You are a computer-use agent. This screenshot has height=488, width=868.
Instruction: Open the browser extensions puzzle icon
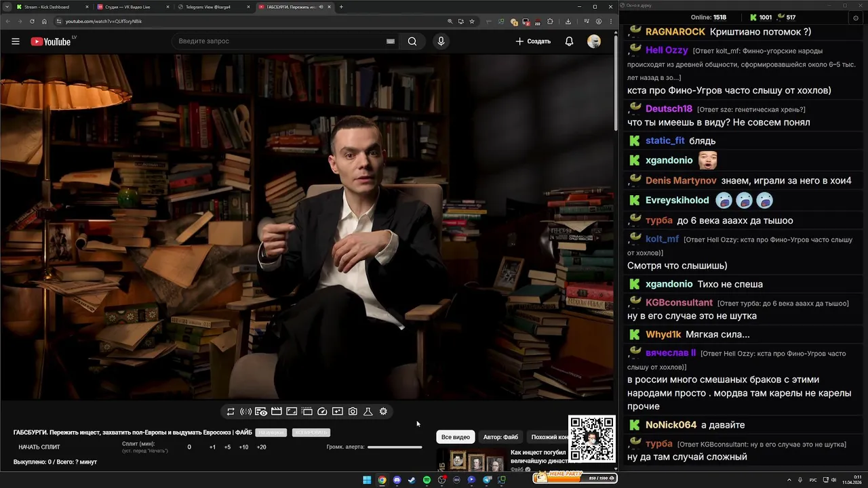pos(550,21)
